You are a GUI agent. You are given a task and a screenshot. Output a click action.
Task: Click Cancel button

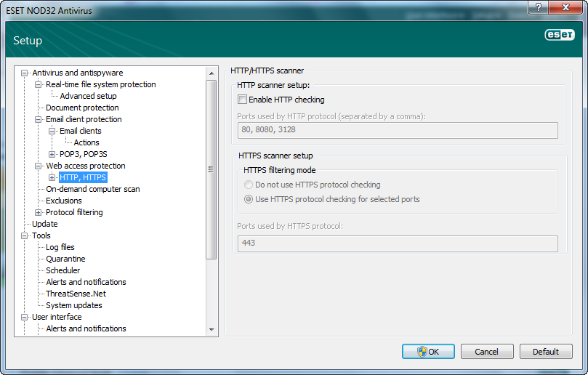[487, 351]
